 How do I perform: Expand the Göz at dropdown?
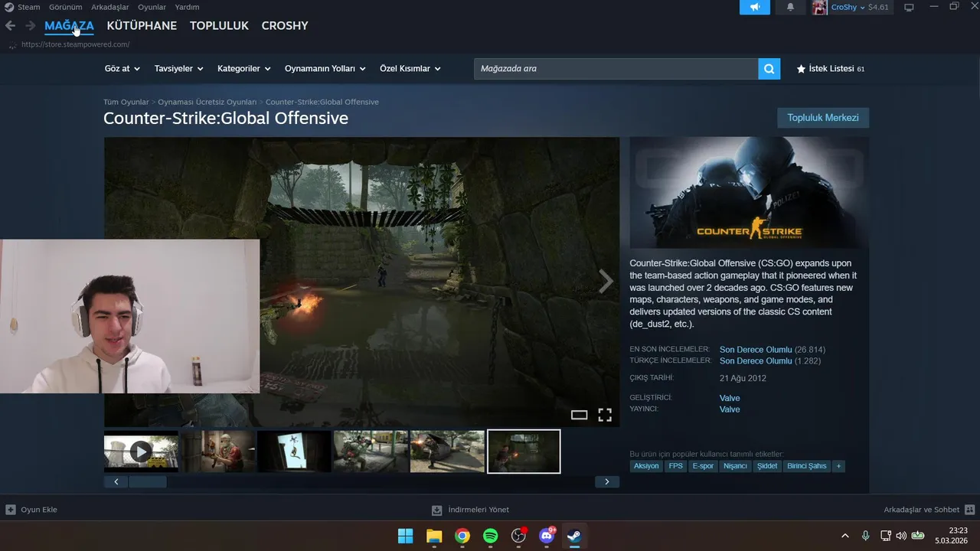pos(122,69)
